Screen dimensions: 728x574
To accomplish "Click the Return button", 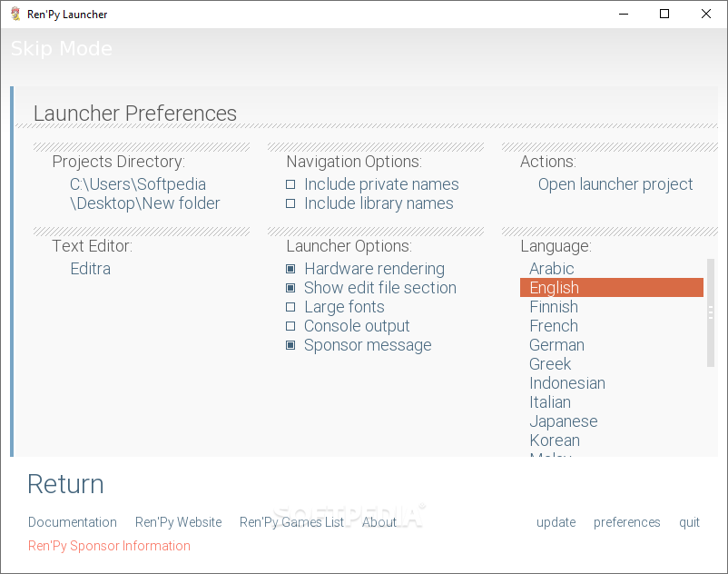I will [x=65, y=484].
